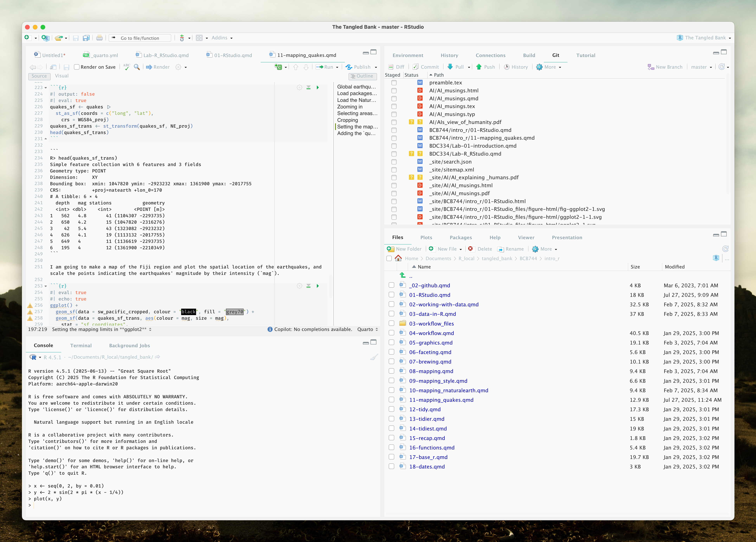This screenshot has height=542, width=756.
Task: Switch to the Environment tab
Action: coord(408,55)
